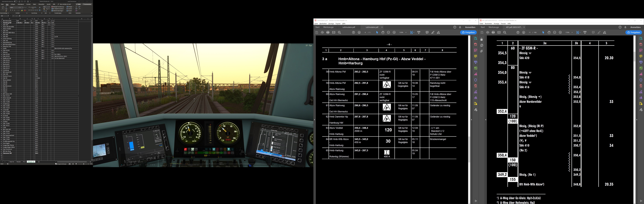Select the hand pan tool in LaSimulator
The height and width of the screenshot is (204, 644).
pyautogui.click(x=383, y=32)
